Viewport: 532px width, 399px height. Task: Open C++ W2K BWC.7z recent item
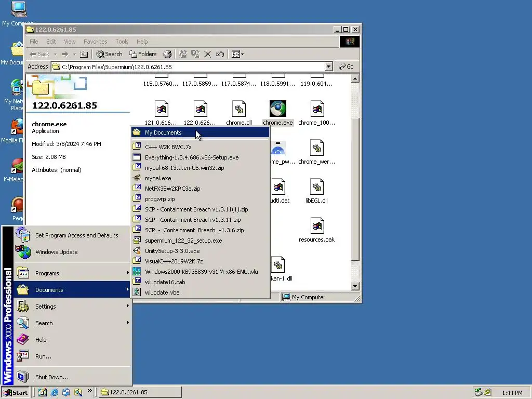[200, 147]
